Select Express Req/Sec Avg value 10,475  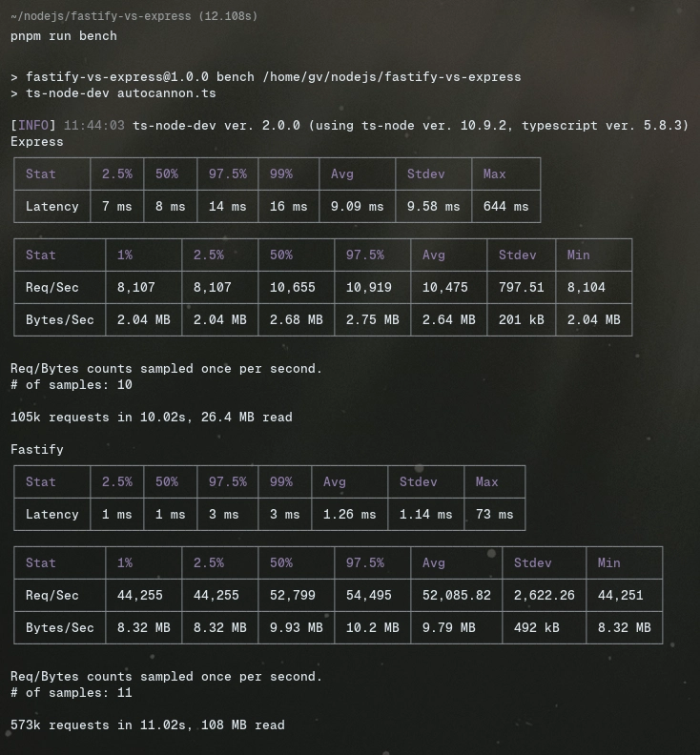(445, 288)
